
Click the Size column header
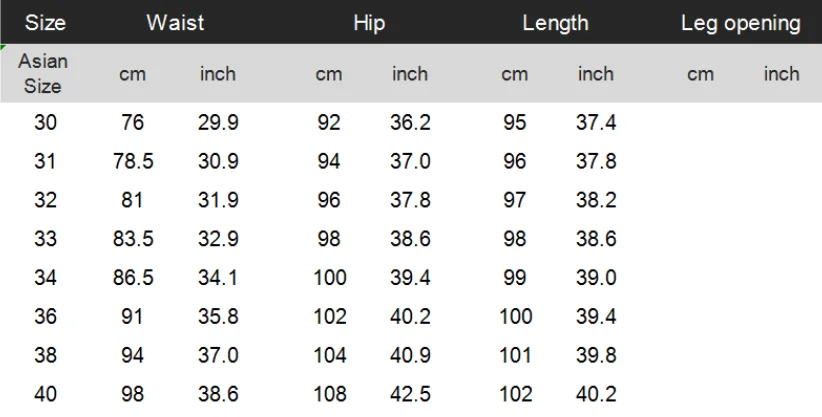click(x=45, y=23)
